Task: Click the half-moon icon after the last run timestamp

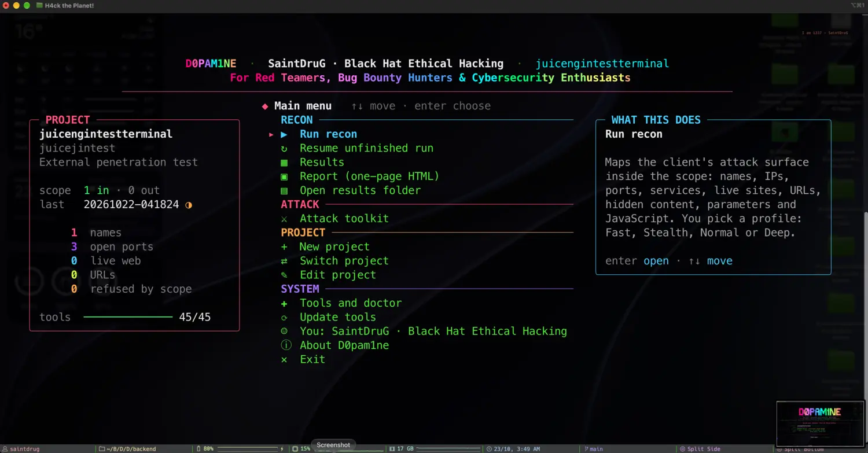Action: coord(189,205)
